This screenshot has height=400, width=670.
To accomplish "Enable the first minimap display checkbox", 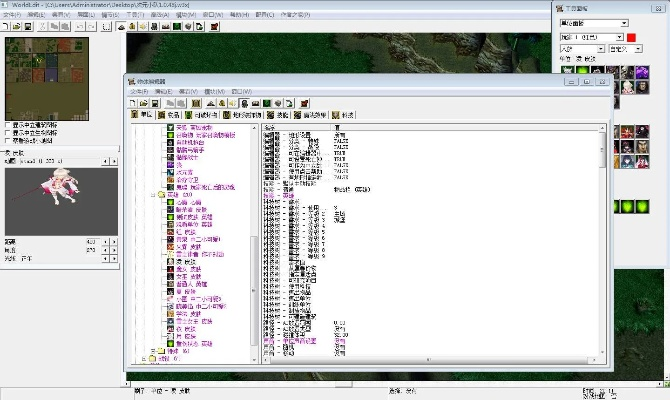I will point(9,125).
